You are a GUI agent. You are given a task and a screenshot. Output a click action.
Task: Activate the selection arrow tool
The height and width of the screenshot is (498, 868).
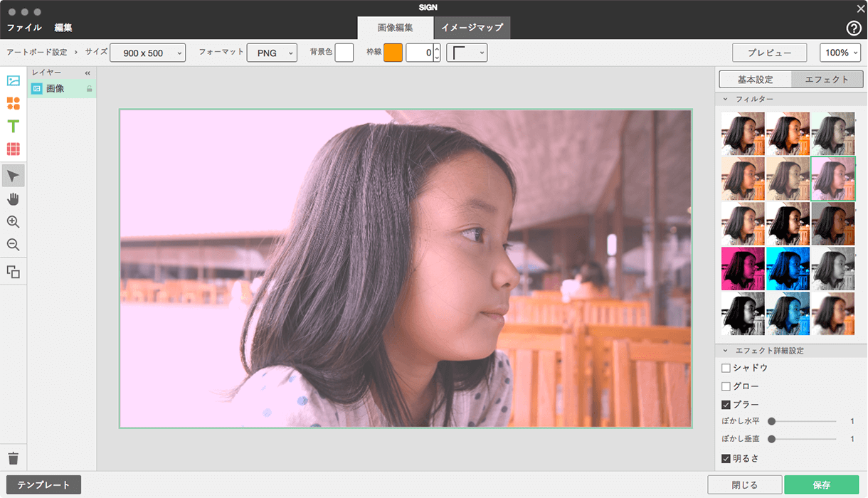[x=13, y=175]
